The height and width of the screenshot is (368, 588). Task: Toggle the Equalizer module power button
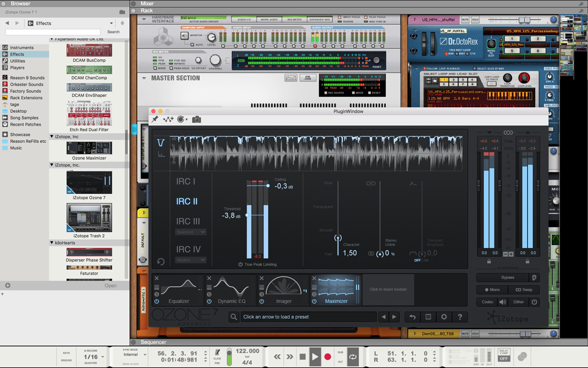(x=157, y=301)
